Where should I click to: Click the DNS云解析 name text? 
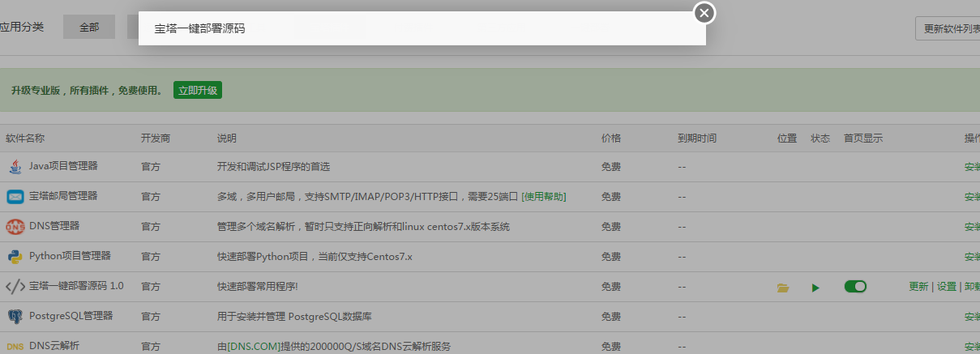(x=54, y=346)
